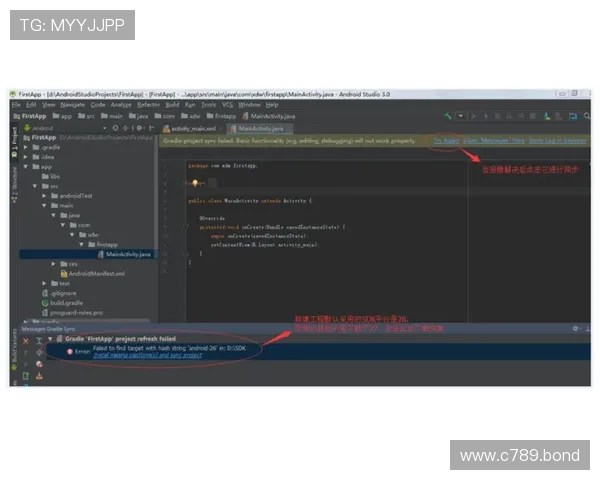Click the FirstApp breadcrumb in navigation bar
Viewport: 600px width, 480px height.
coord(30,116)
